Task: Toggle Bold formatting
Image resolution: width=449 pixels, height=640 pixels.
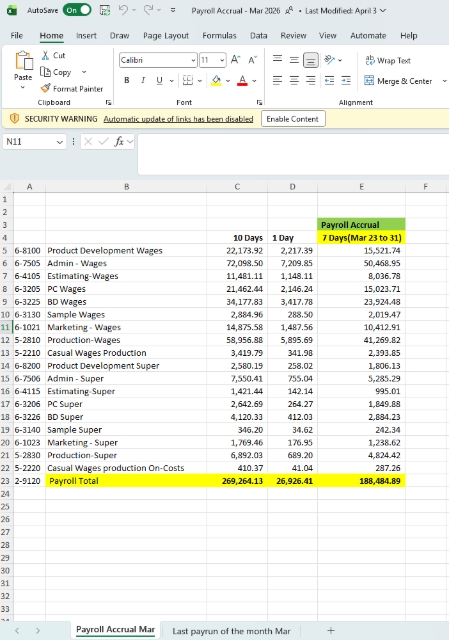Action: tap(127, 80)
